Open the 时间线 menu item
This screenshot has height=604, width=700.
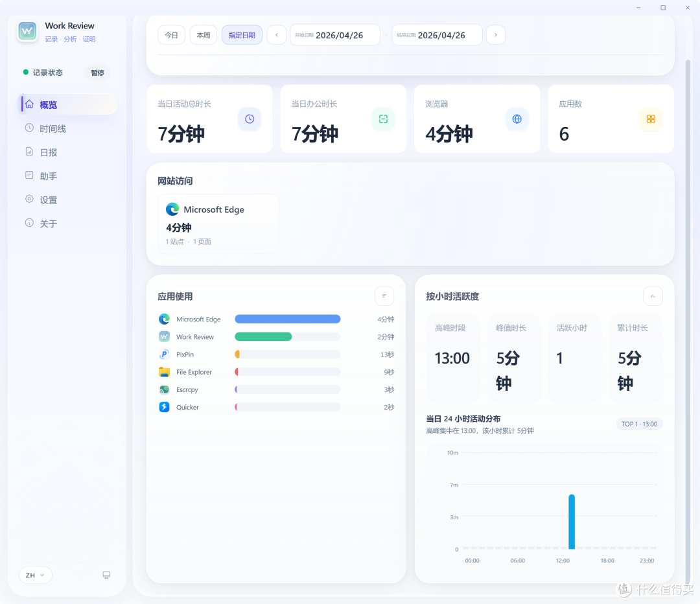tap(68, 128)
